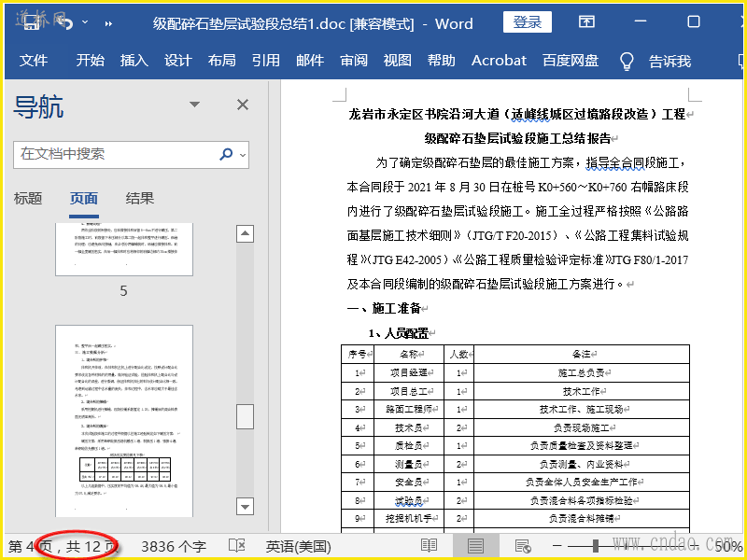Click the Undo arrow icon
Image resolution: width=747 pixels, height=560 pixels.
(x=67, y=22)
